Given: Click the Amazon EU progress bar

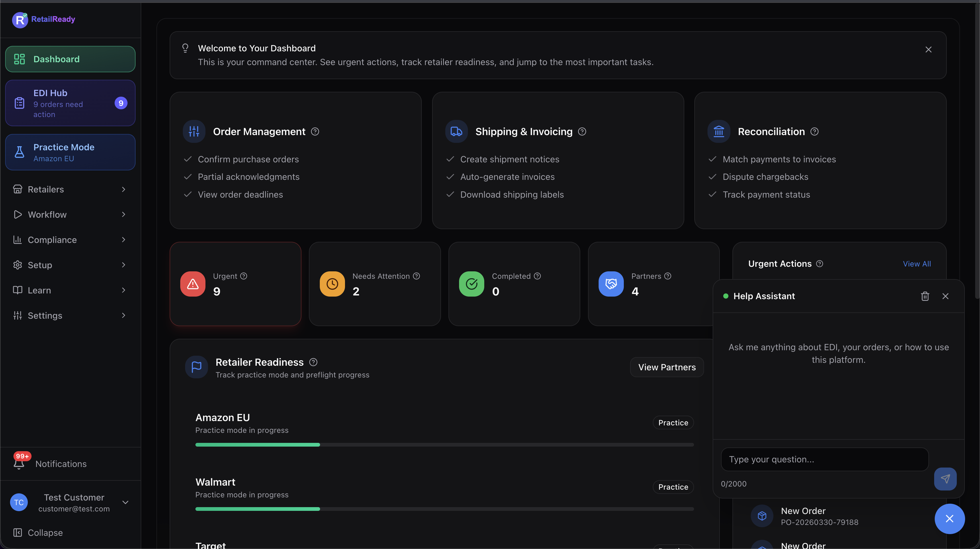Looking at the screenshot, I should coord(444,444).
